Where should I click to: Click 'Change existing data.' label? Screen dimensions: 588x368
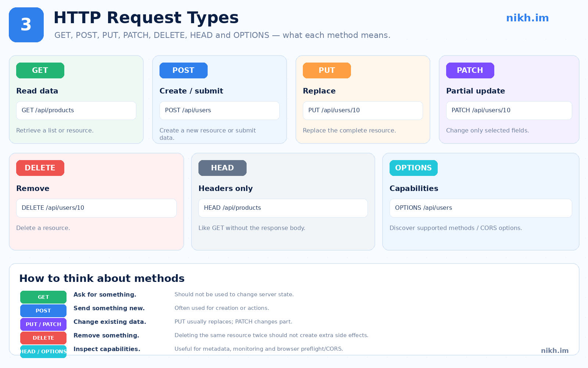tap(110, 322)
